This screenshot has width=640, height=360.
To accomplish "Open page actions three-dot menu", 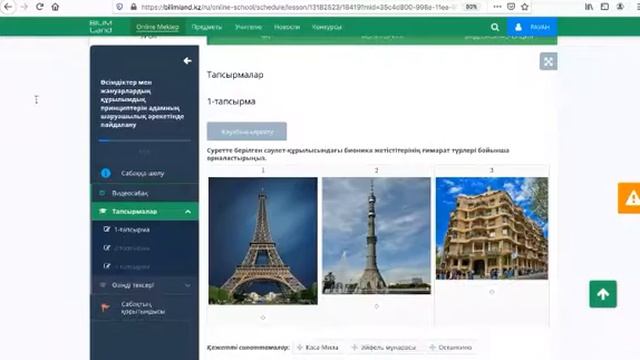I will coord(497,7).
